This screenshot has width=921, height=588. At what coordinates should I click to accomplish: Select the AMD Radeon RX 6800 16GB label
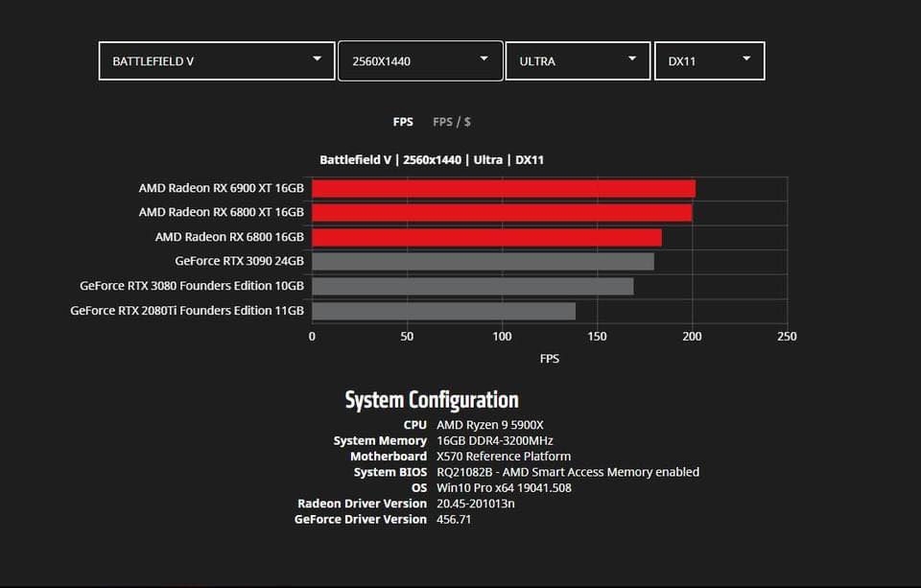(x=229, y=237)
